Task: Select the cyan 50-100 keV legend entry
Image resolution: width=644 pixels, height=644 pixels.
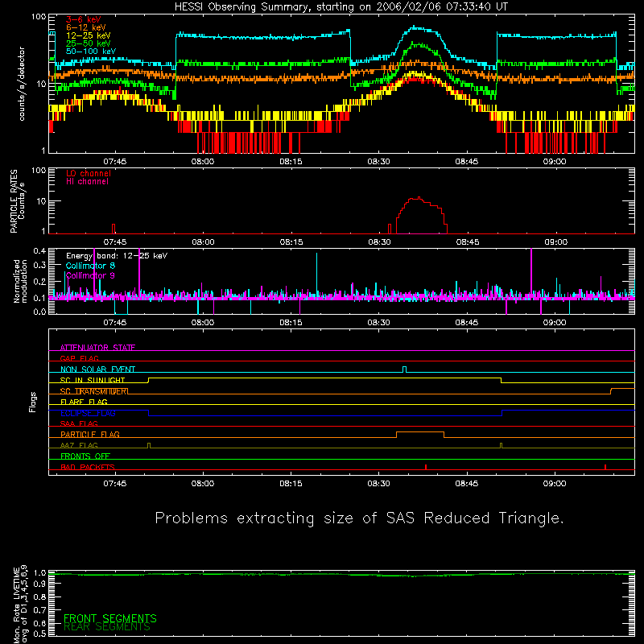Action: [x=91, y=52]
